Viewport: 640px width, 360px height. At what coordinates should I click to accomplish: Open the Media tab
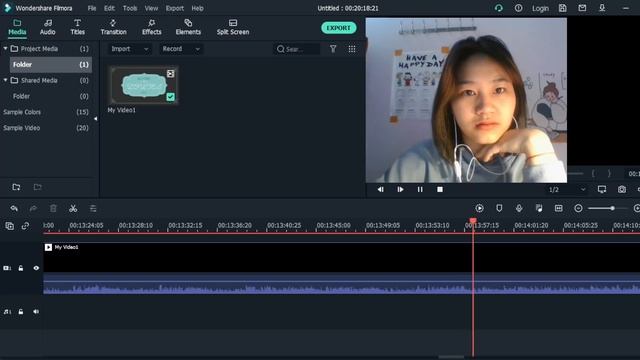(17, 27)
